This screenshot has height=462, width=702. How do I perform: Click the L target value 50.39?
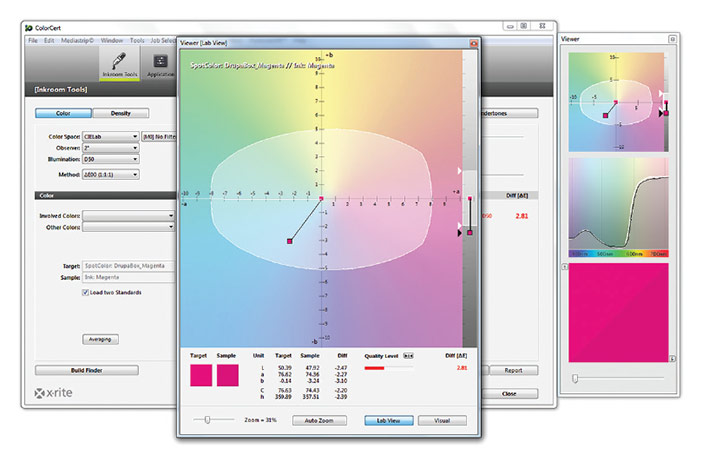point(285,368)
